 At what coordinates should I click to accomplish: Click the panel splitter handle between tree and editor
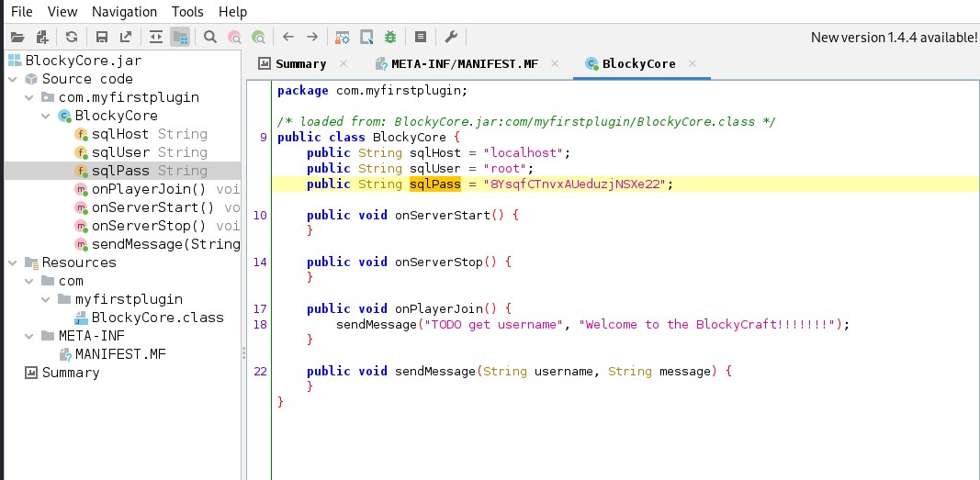click(x=243, y=353)
